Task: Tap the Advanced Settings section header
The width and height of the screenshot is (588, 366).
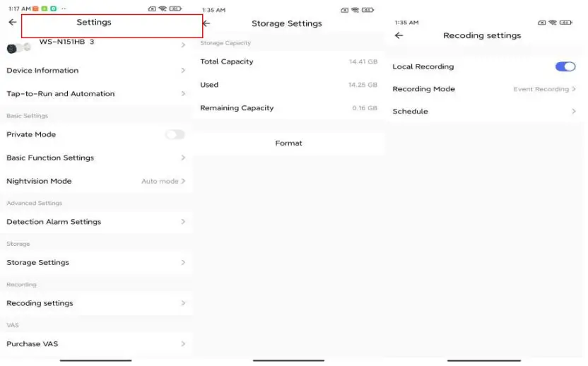Action: click(x=35, y=203)
